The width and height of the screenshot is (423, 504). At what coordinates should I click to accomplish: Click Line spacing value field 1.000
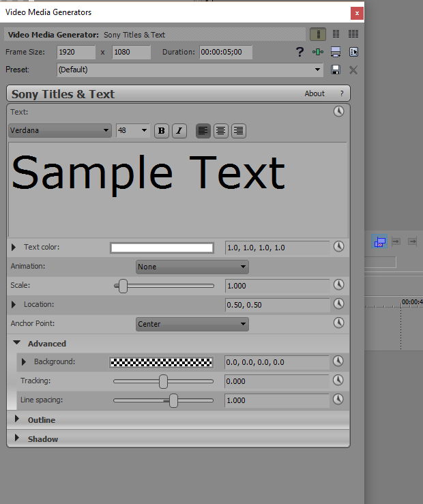click(277, 400)
